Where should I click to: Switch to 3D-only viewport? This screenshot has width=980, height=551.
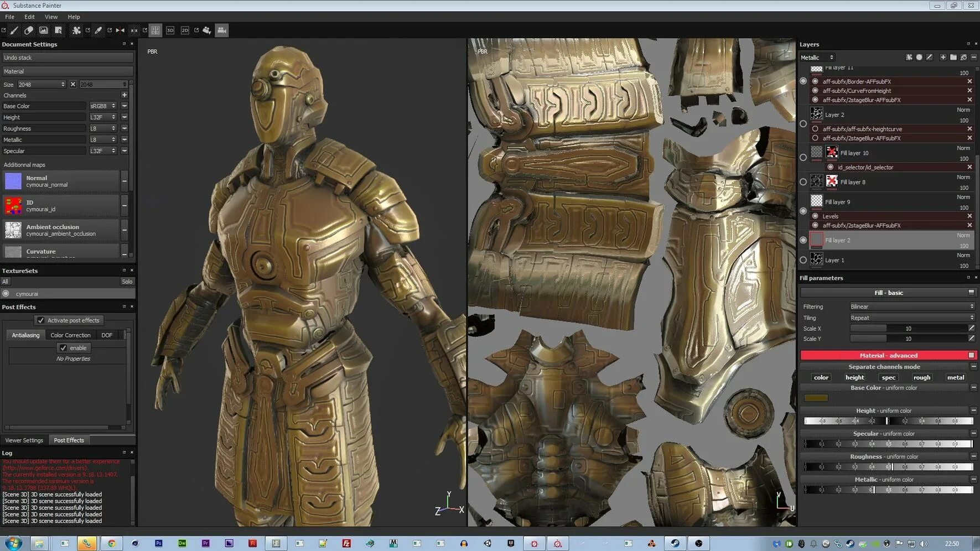coord(170,30)
